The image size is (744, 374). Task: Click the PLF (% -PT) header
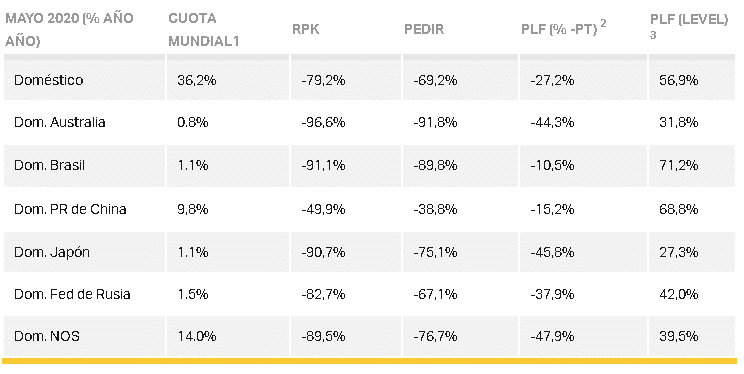click(563, 28)
